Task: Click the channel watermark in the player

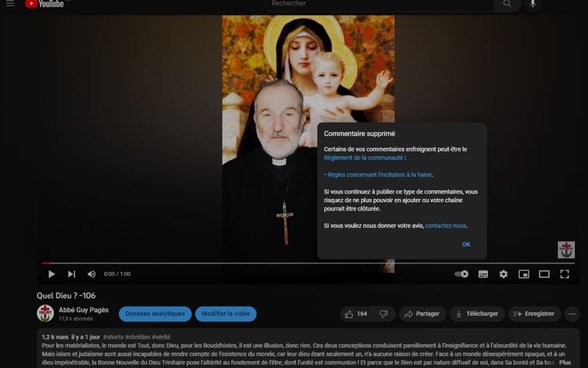Action: click(x=566, y=250)
